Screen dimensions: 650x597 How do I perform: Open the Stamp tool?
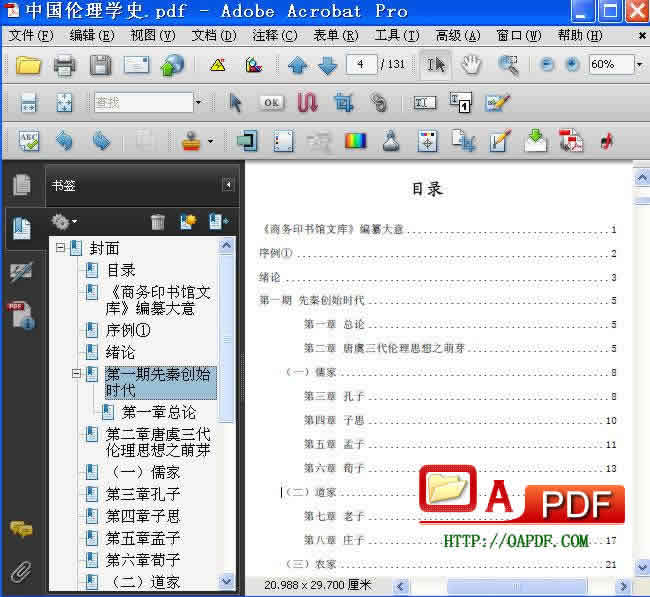191,141
